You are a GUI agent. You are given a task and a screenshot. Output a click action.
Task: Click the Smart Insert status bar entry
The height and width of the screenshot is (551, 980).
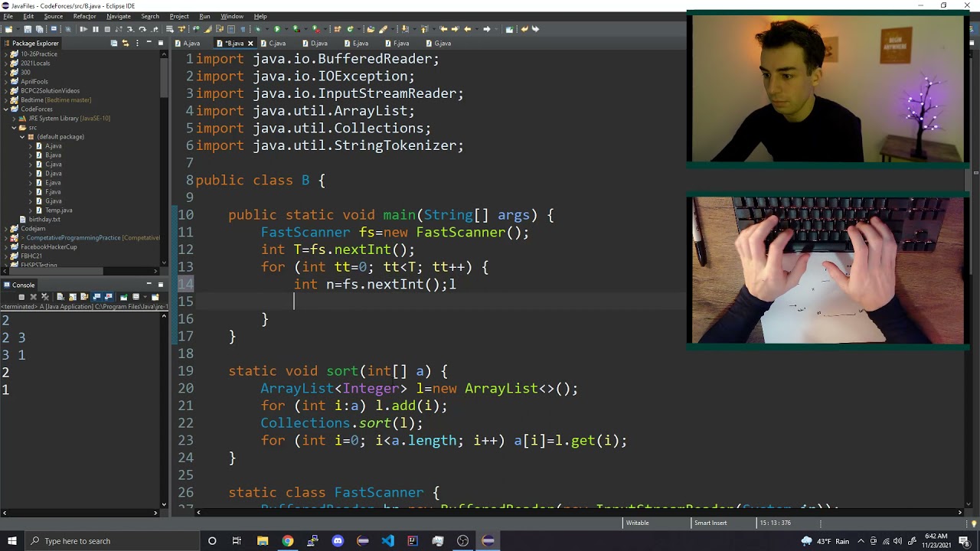click(710, 523)
